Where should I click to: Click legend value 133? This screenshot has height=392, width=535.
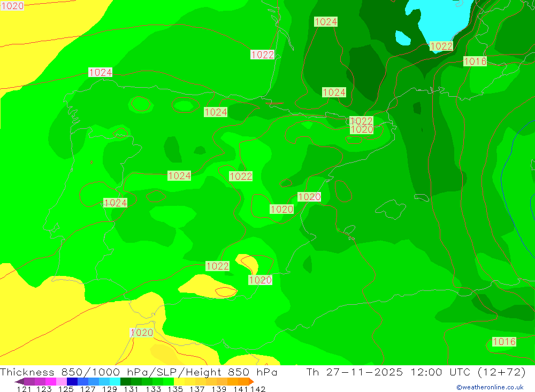[x=153, y=389]
